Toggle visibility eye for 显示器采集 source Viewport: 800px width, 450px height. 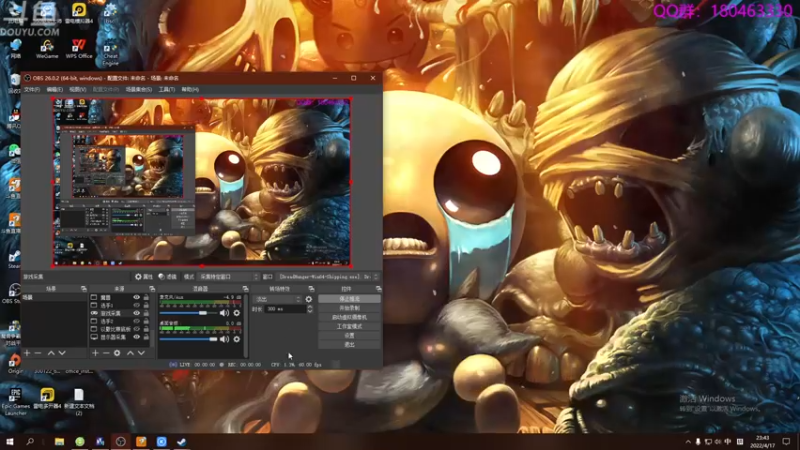point(136,337)
